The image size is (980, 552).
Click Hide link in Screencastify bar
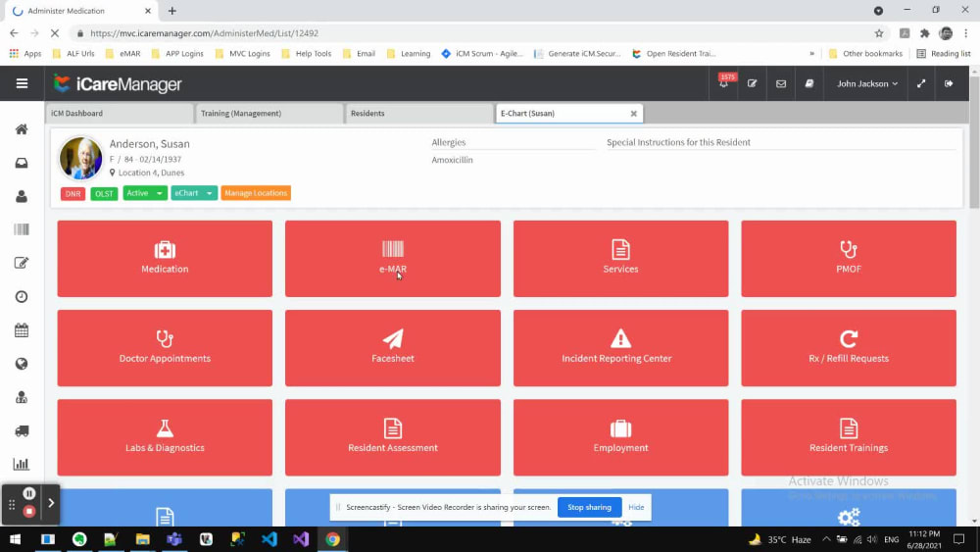pyautogui.click(x=636, y=507)
